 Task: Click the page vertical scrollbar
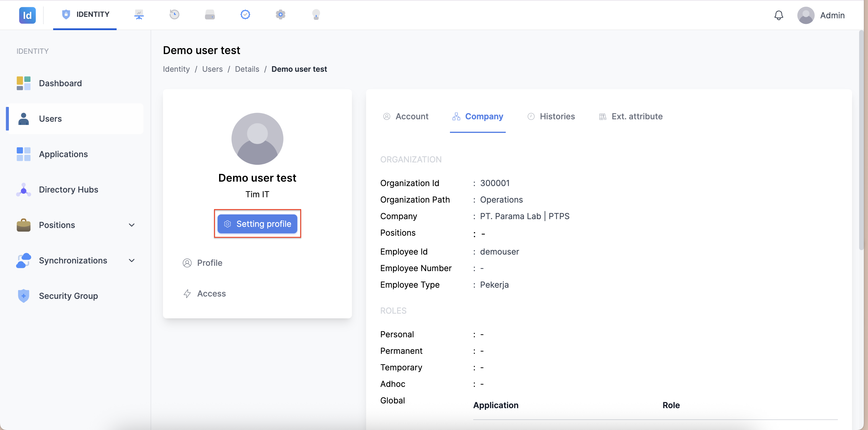click(x=861, y=140)
